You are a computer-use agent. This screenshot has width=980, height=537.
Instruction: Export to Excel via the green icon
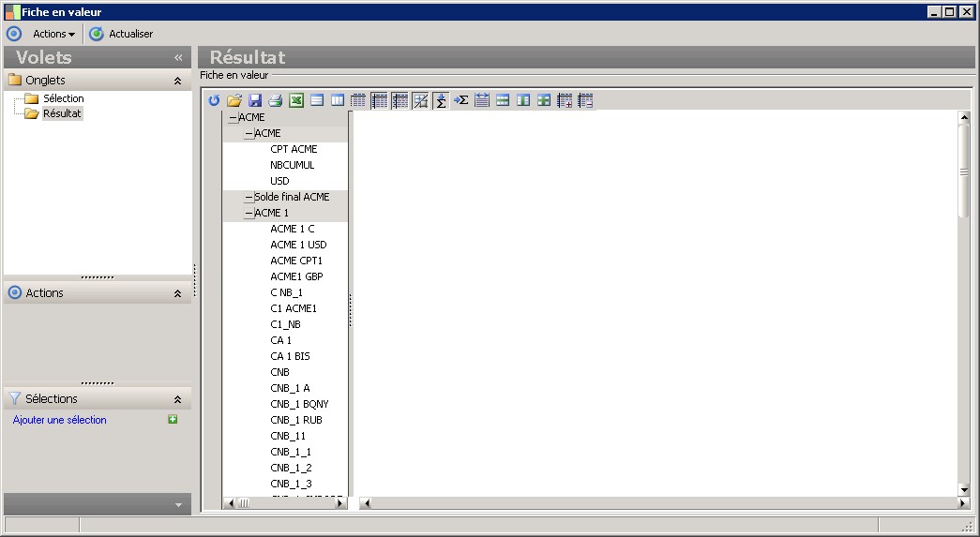pos(295,100)
